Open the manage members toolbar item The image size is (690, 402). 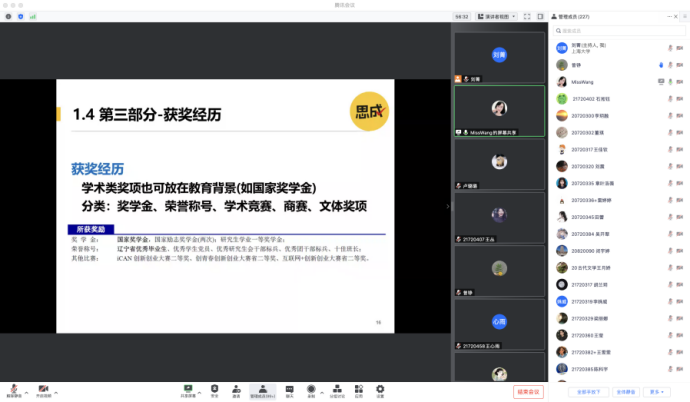pyautogui.click(x=262, y=389)
